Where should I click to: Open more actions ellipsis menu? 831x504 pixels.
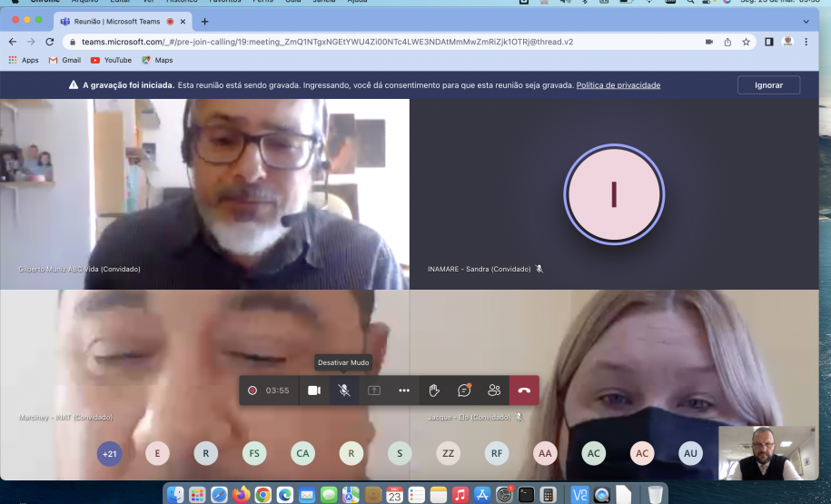[x=404, y=390]
